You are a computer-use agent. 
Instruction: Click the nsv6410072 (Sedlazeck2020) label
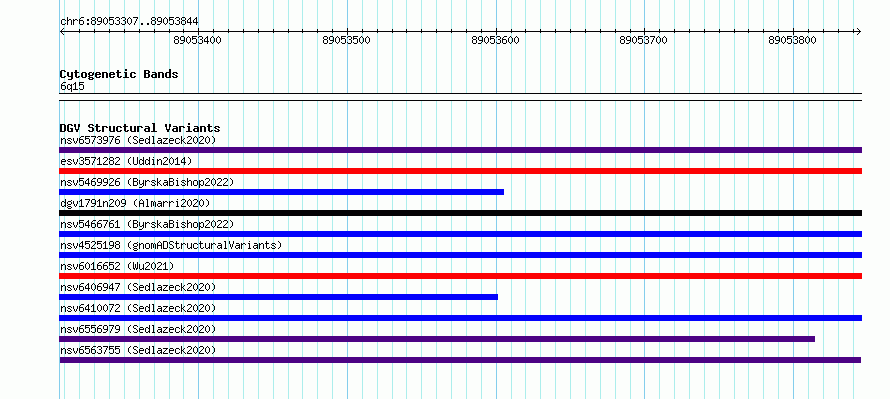[138, 308]
